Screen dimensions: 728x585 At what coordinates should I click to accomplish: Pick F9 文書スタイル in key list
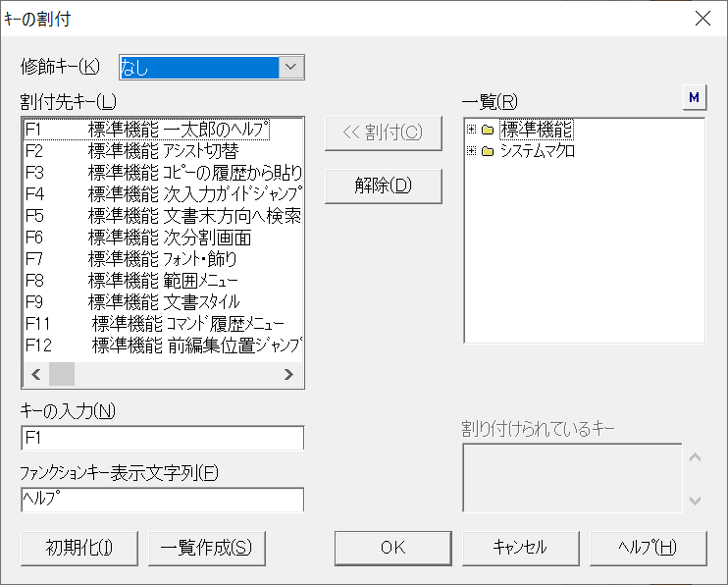[147, 301]
